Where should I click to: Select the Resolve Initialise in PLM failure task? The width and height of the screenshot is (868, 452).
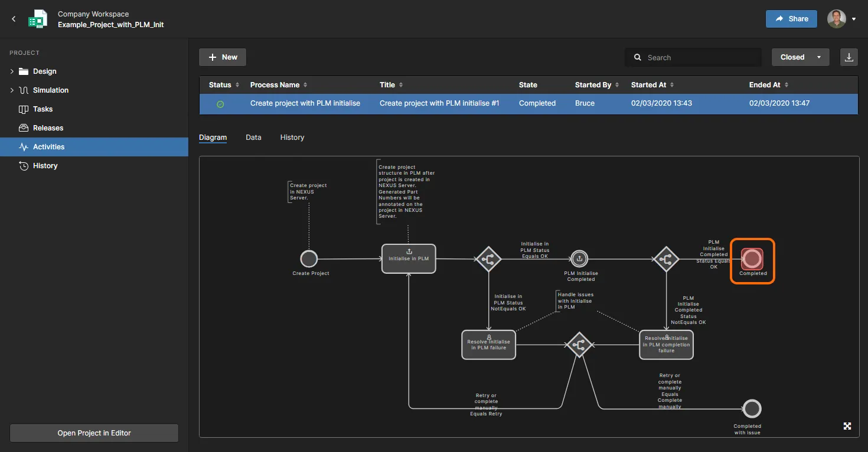coord(488,344)
